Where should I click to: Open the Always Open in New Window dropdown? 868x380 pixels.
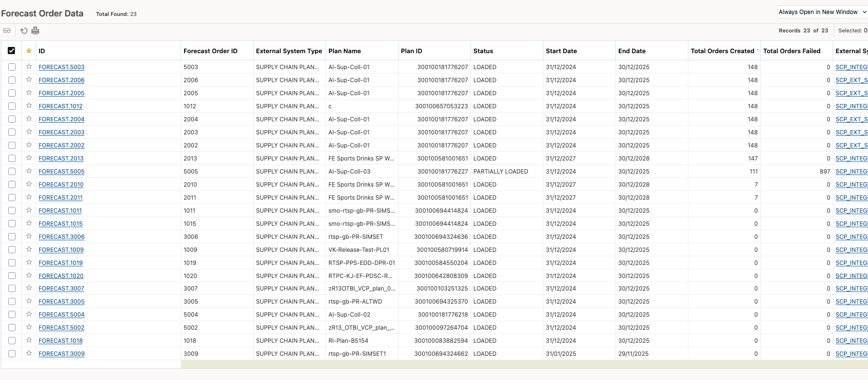point(822,12)
